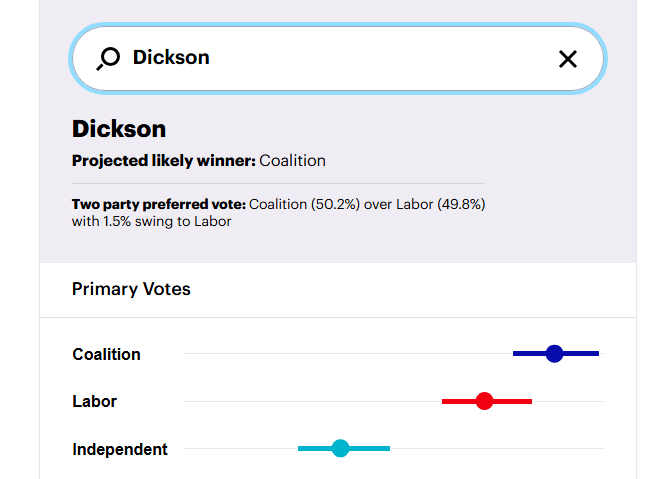
Task: Click left end of Coalition's blue range bar
Action: pyautogui.click(x=516, y=353)
